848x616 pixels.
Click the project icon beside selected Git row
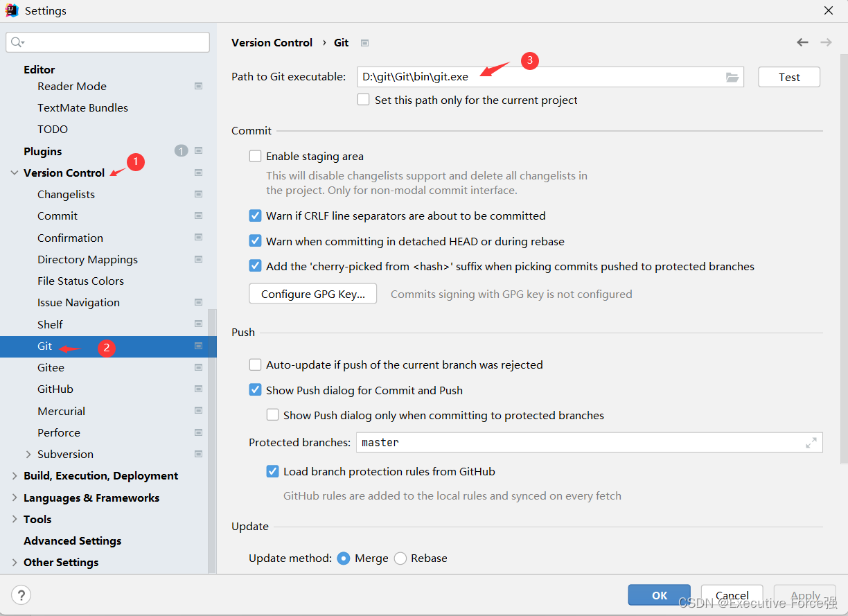click(x=199, y=346)
